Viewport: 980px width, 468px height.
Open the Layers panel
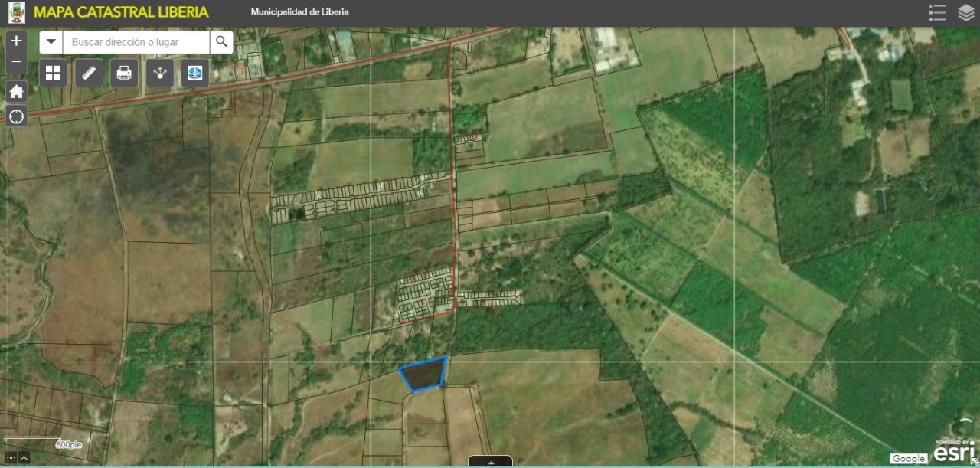coord(965,11)
